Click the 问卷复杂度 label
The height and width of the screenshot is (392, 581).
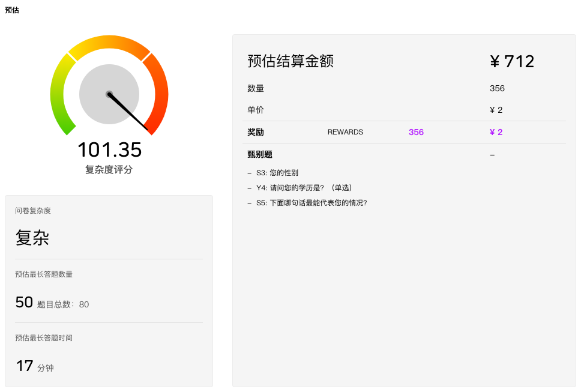click(x=33, y=211)
